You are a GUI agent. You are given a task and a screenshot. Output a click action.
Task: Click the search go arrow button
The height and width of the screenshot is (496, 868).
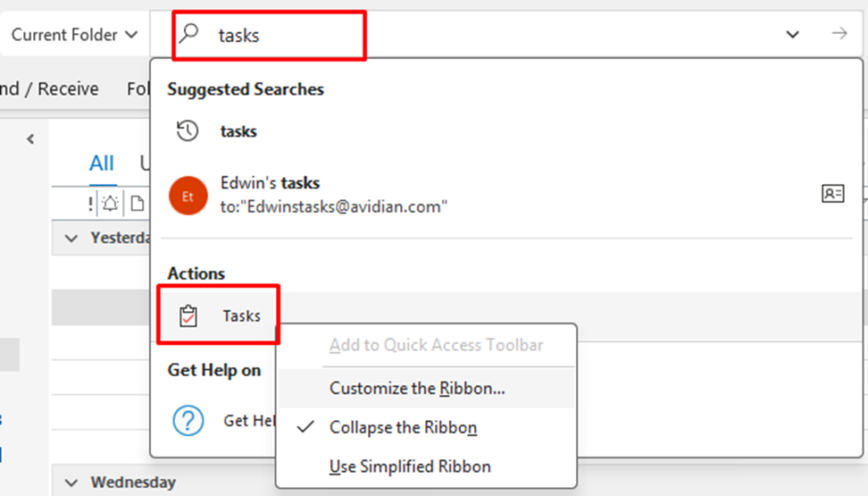click(x=839, y=34)
